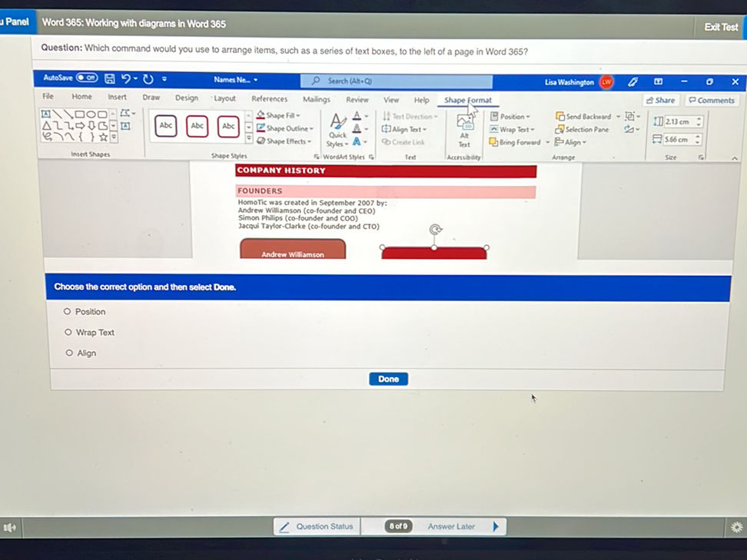Click the settings gear in bottom corner

pos(736,527)
